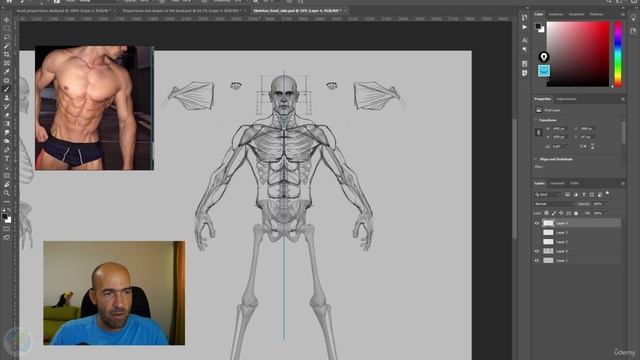
Task: Select the Pen tool
Action: pos(7,150)
